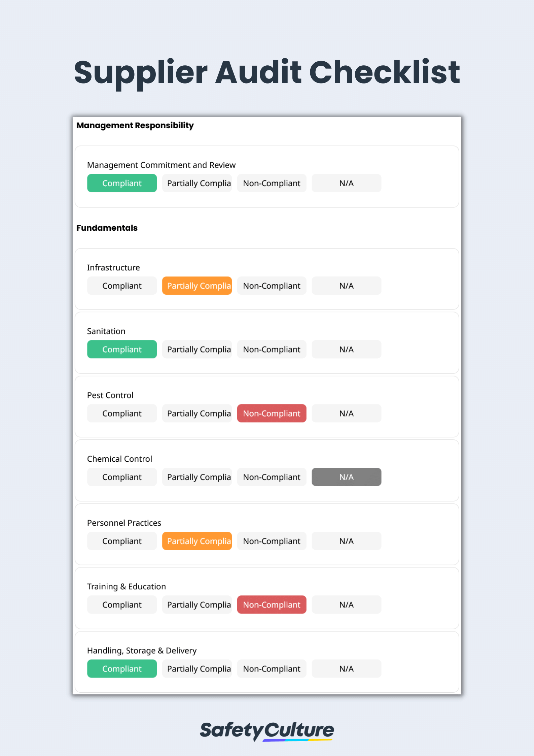The width and height of the screenshot is (534, 756).
Task: Set Personnel Practices to N/A
Action: [346, 541]
